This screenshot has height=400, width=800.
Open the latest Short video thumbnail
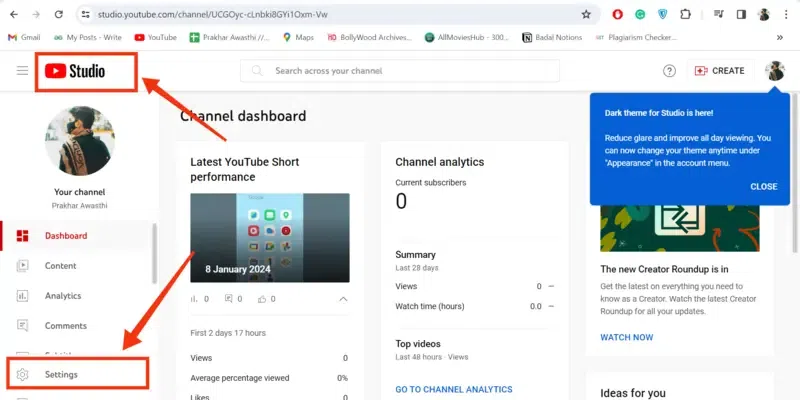point(270,237)
